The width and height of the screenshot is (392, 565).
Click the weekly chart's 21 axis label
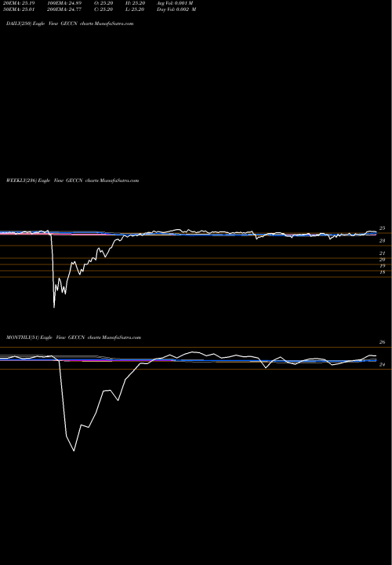(x=383, y=253)
